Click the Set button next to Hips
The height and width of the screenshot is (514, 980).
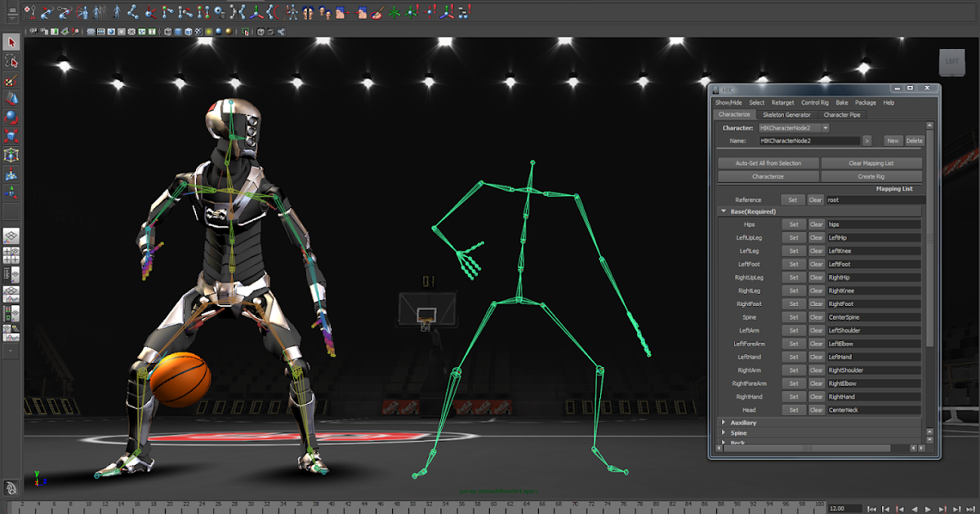tap(794, 224)
